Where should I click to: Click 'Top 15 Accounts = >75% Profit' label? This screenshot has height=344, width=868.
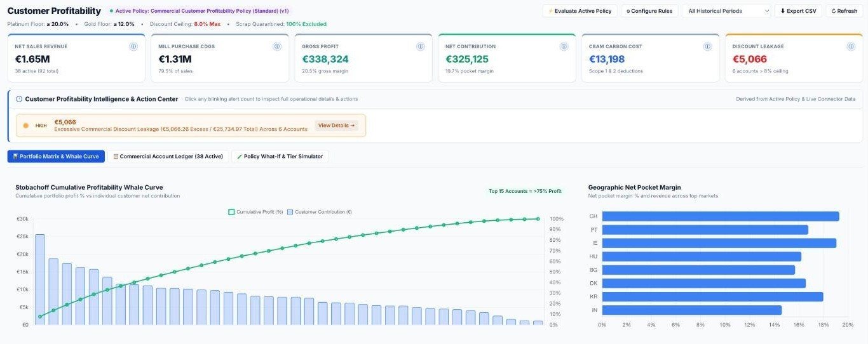(x=525, y=190)
